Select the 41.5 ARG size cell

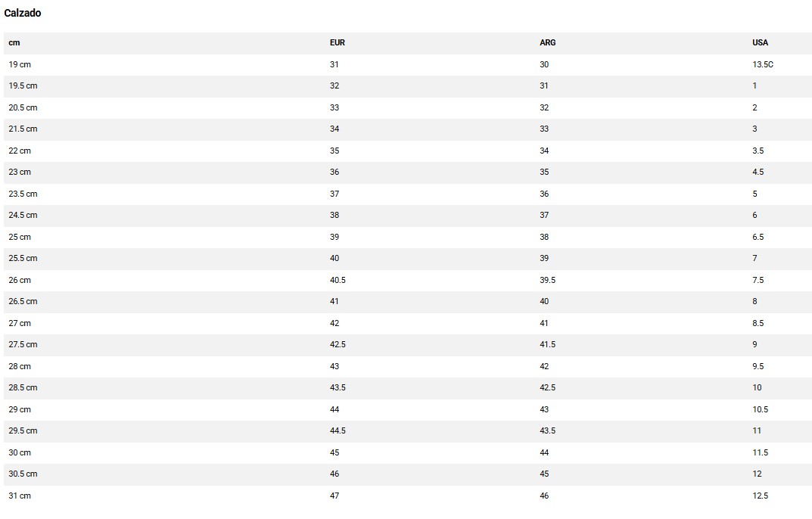[547, 344]
